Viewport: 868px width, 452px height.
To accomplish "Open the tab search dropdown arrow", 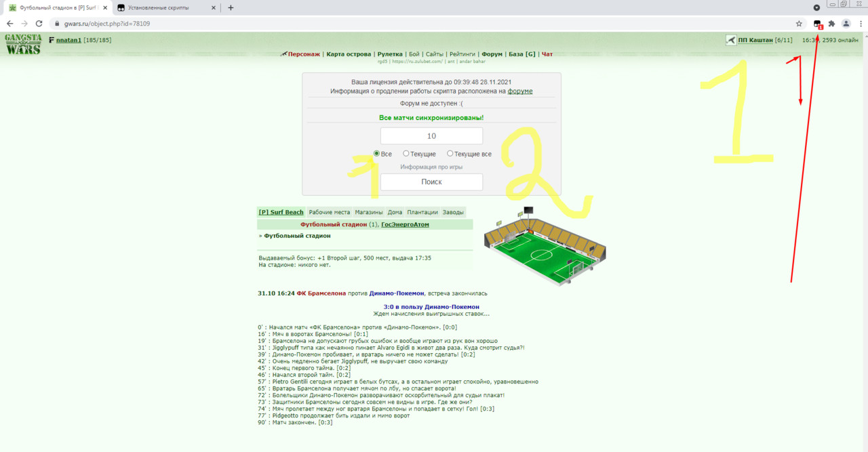I will click(x=816, y=7).
